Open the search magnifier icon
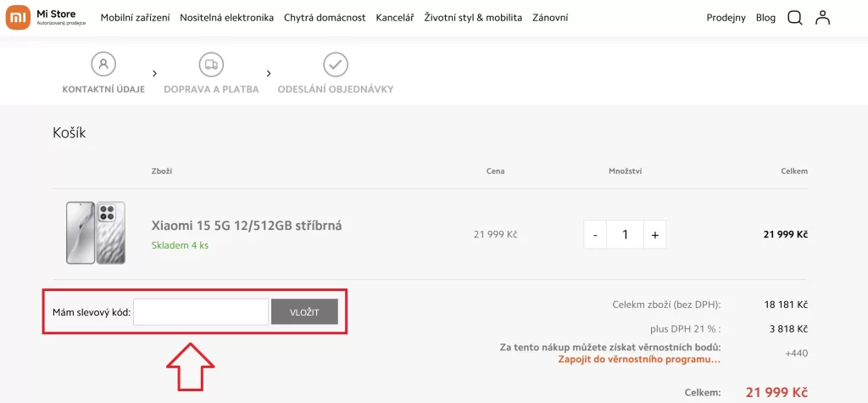Image resolution: width=868 pixels, height=403 pixels. pos(794,18)
